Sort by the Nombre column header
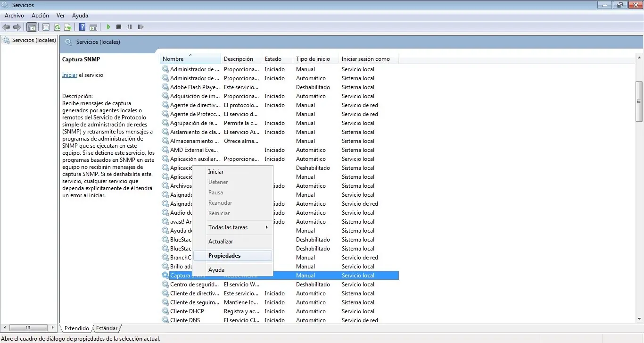Image resolution: width=644 pixels, height=343 pixels. [x=190, y=59]
